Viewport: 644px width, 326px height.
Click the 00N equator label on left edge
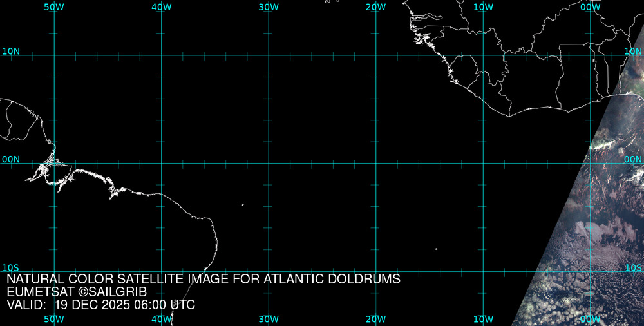tap(11, 159)
